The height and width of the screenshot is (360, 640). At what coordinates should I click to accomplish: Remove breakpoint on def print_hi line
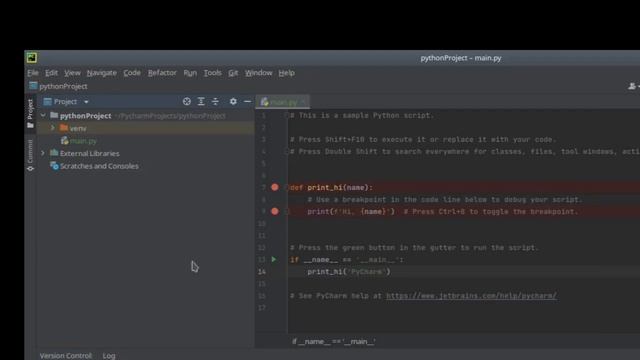(275, 187)
